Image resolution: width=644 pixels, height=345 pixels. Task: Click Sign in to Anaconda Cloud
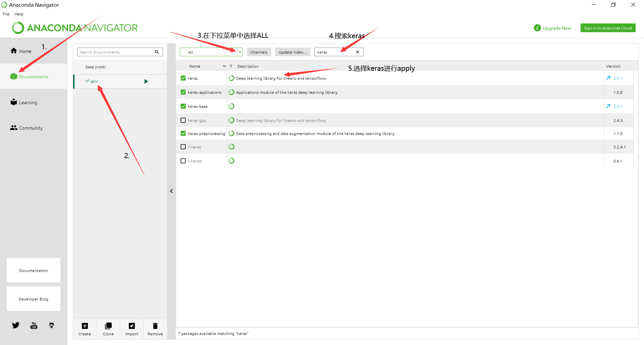[x=608, y=28]
